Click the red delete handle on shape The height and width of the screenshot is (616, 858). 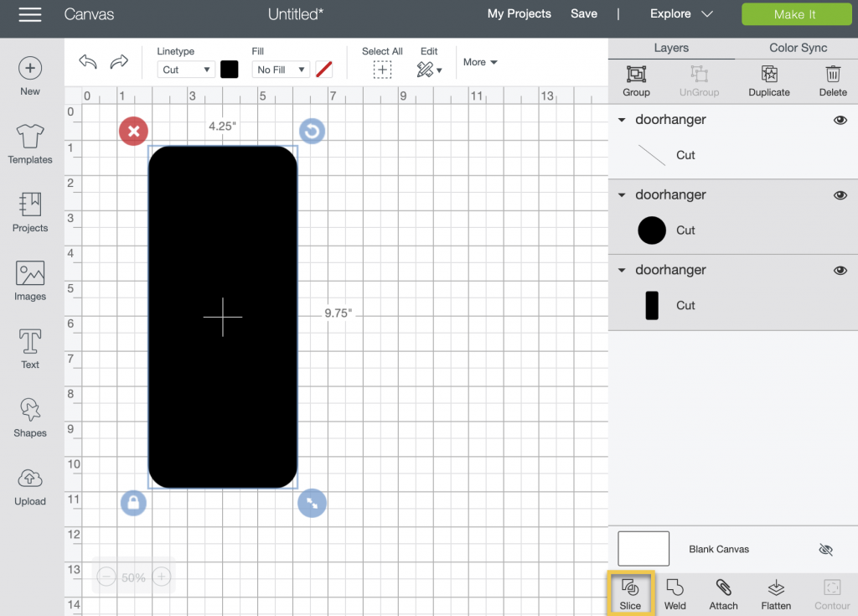pos(133,131)
